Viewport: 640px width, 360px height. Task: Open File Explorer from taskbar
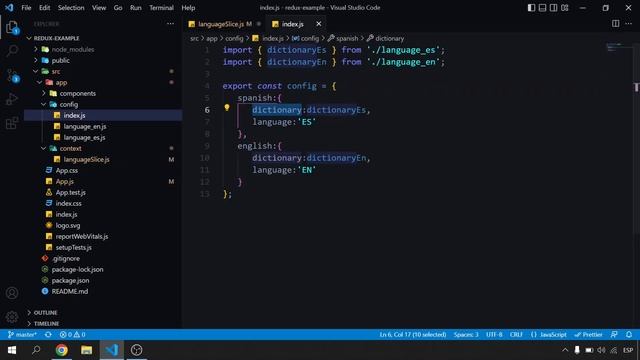point(87,350)
